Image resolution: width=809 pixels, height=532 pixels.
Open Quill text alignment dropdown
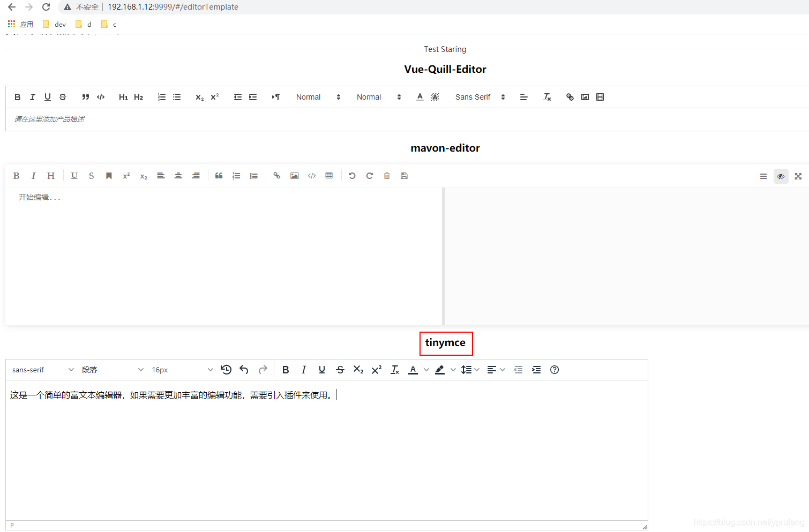524,97
